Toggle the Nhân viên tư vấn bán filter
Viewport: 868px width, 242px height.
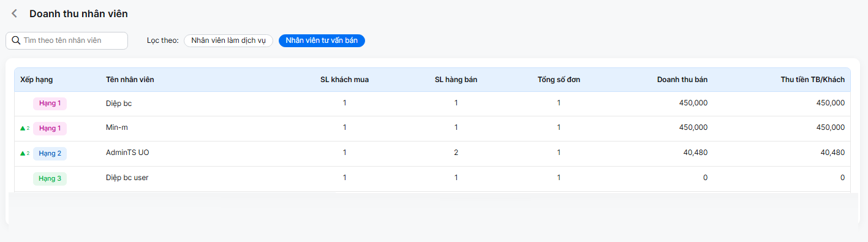point(322,40)
